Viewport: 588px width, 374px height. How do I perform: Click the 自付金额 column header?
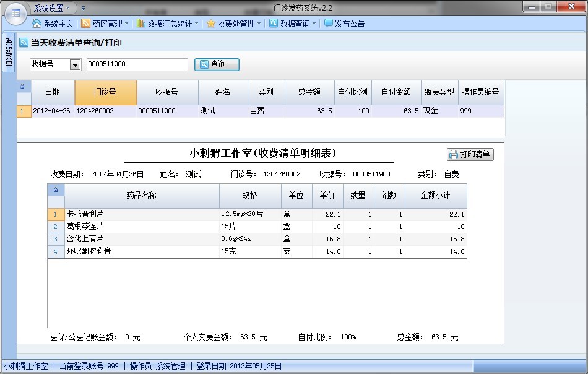point(396,92)
